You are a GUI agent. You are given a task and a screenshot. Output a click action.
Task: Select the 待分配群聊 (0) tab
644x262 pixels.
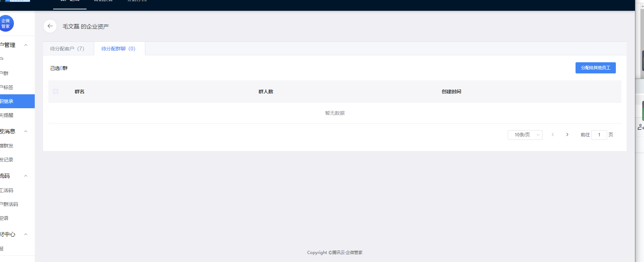[x=119, y=49]
